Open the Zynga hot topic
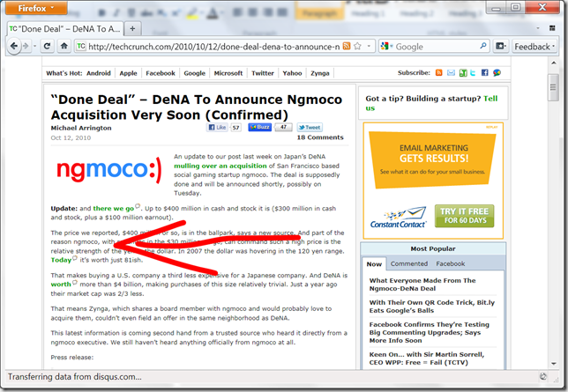Viewport: 568px width, 392px height. tap(320, 73)
